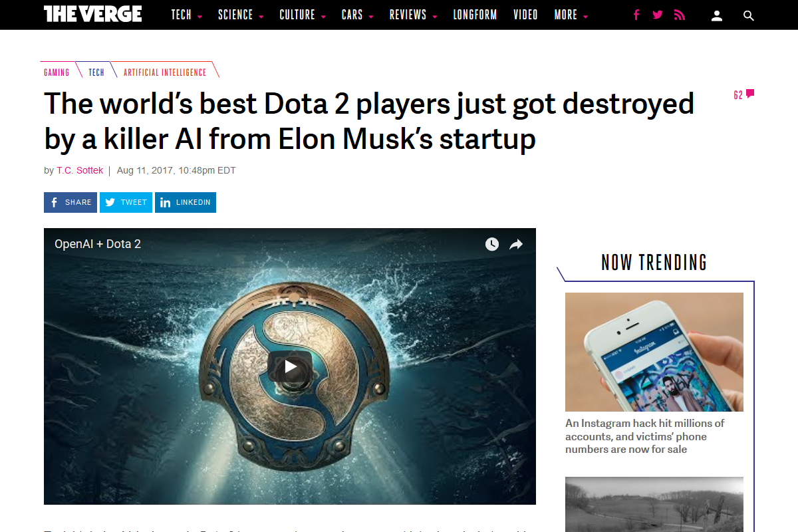The width and height of the screenshot is (798, 532).
Task: Tweet this article button
Action: click(x=126, y=202)
